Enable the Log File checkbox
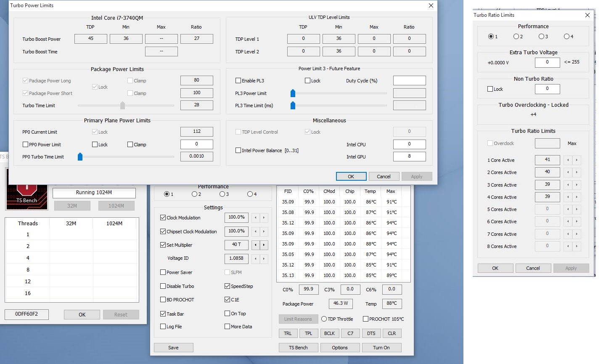 coord(163,327)
